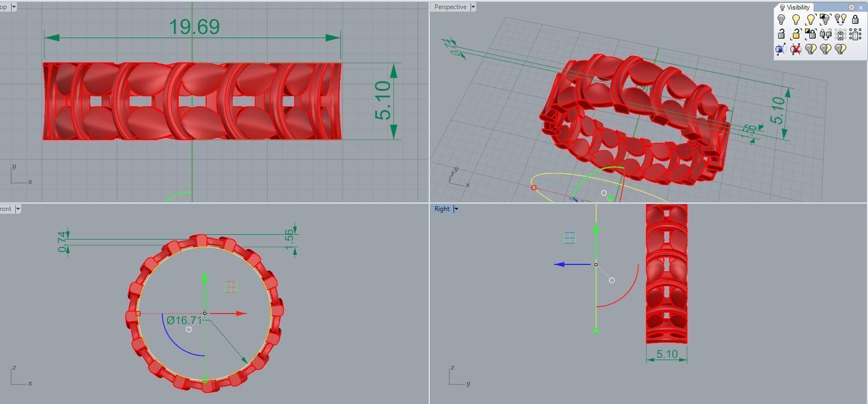Click gumball planar move handle in Front view

pyautogui.click(x=231, y=287)
